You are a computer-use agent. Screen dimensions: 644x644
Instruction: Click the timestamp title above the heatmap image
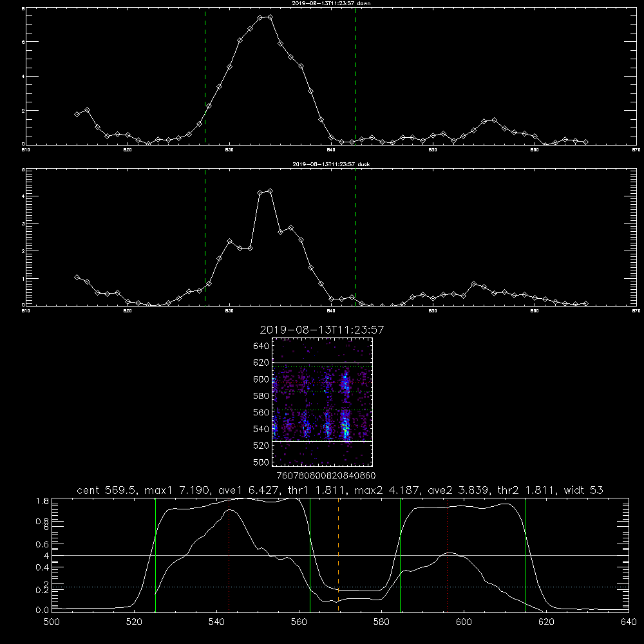click(x=321, y=330)
